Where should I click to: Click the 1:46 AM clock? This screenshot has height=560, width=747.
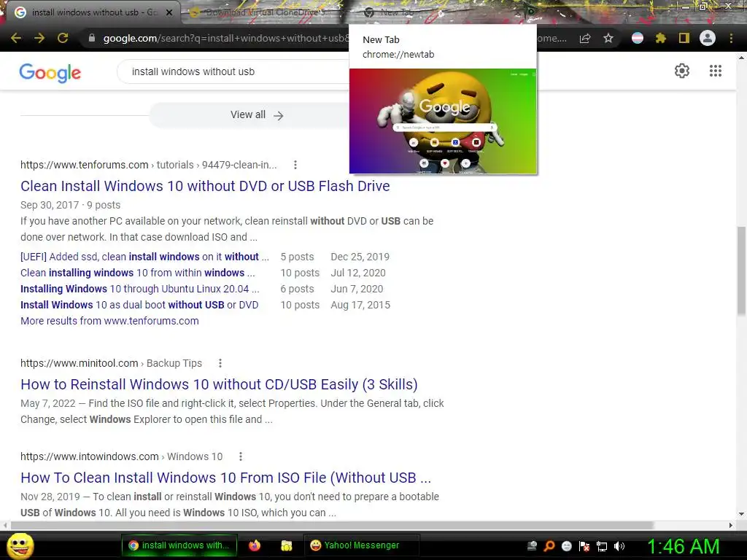coord(683,546)
